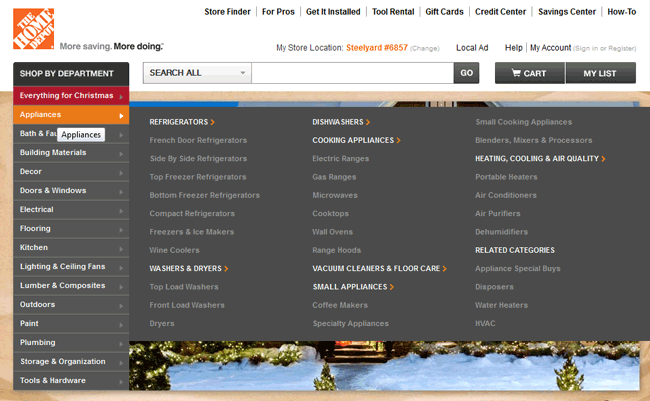
Task: Click the SHOP BY DEPARTMENT header
Action: click(x=71, y=74)
